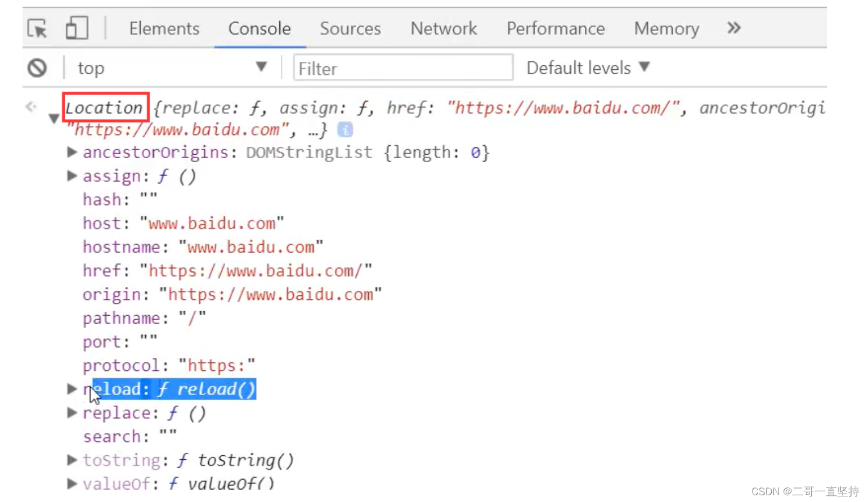Select the inspect element cursor icon
This screenshot has height=502, width=868.
(x=38, y=28)
